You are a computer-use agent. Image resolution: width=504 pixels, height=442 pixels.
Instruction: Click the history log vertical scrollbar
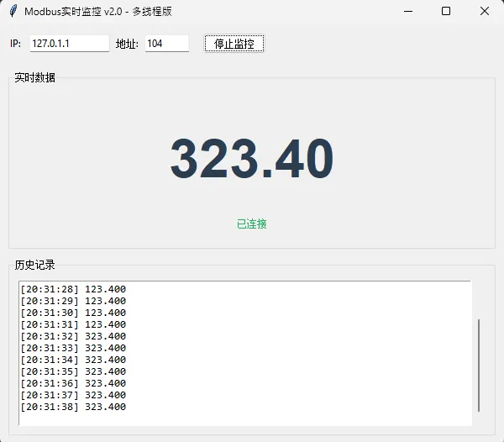[479, 364]
